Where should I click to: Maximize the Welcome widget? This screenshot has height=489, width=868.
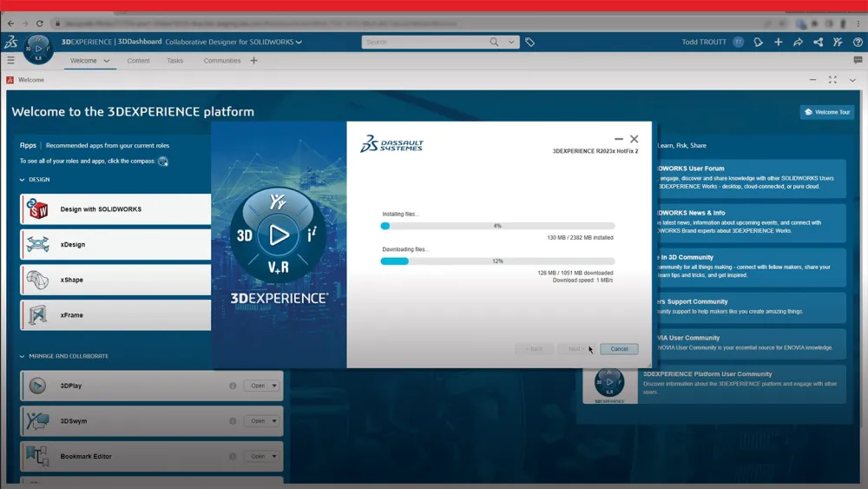832,80
